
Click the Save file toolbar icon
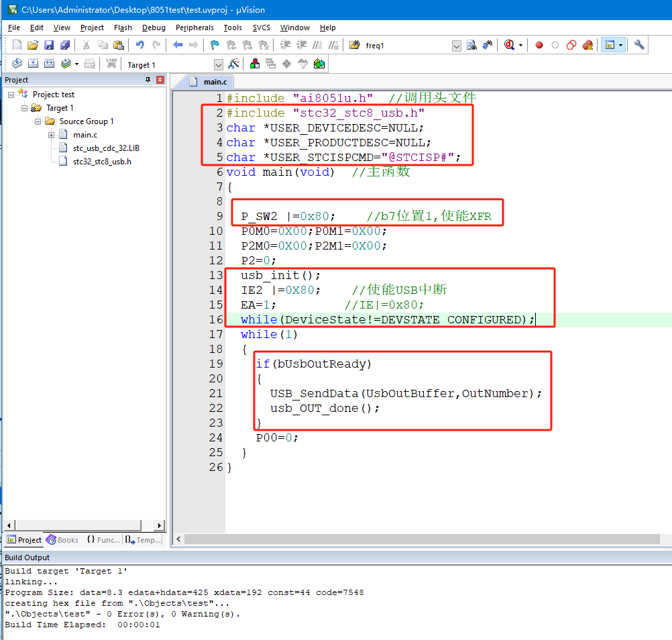[x=49, y=45]
